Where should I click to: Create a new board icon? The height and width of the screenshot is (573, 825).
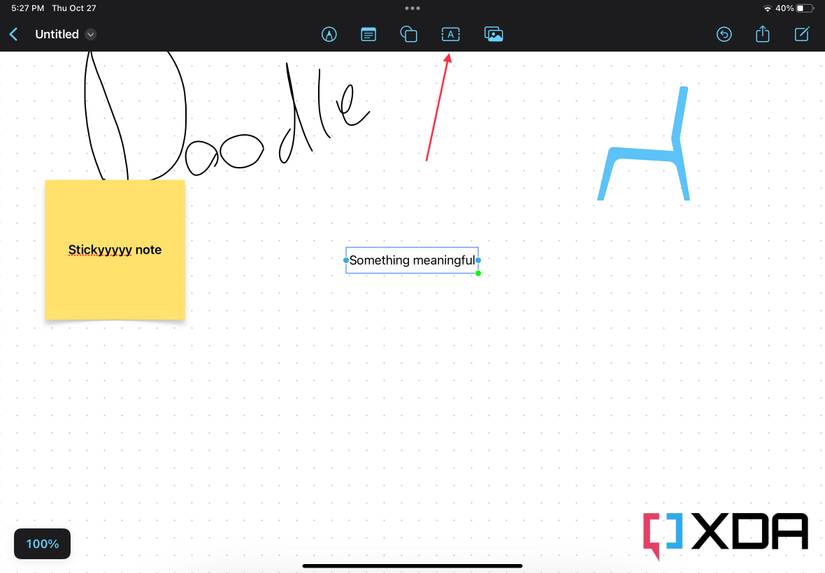coord(802,35)
